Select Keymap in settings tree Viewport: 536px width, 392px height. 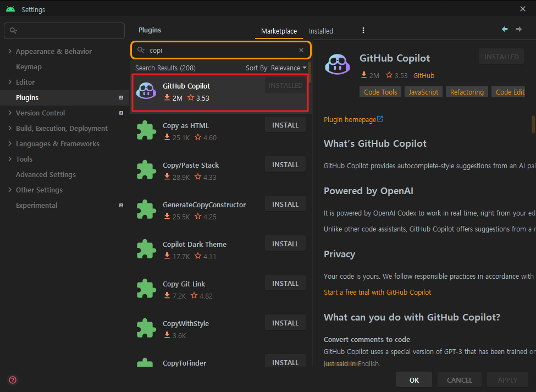(29, 67)
